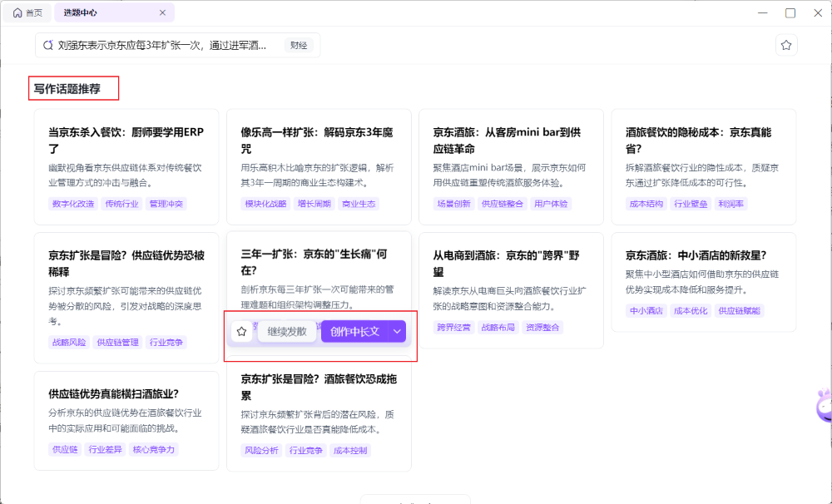Image resolution: width=832 pixels, height=504 pixels.
Task: Click the 战略布局 tag
Action: click(x=498, y=328)
